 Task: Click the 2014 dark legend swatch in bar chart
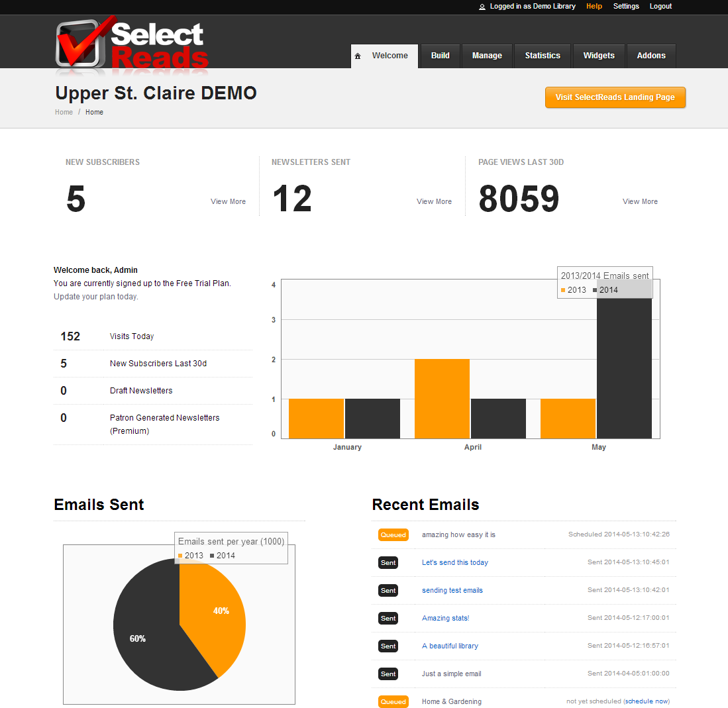pos(595,290)
